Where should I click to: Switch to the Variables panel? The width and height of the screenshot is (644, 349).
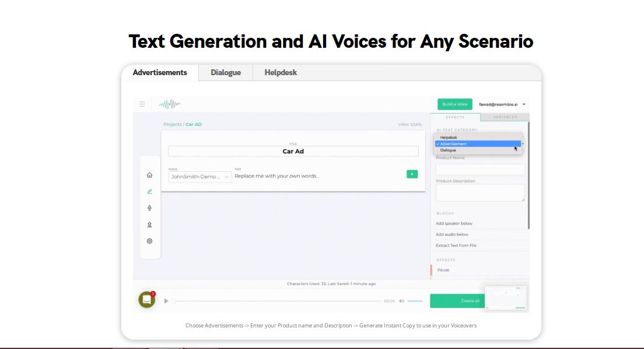[504, 117]
